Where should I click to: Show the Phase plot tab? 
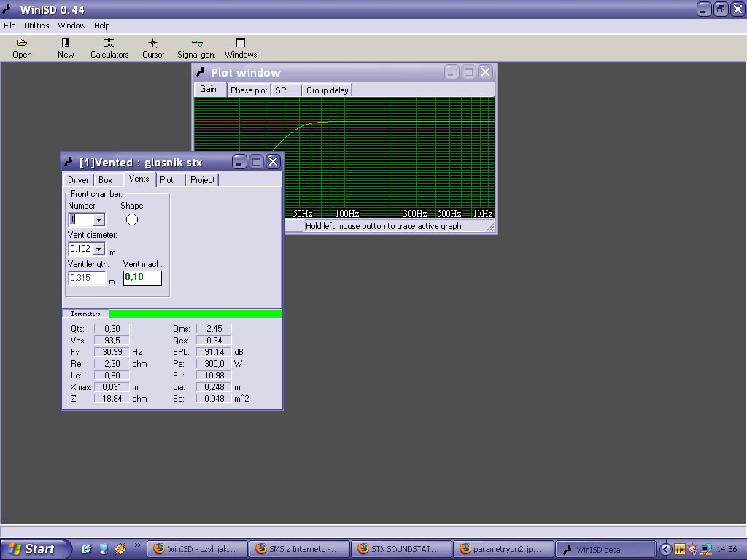pyautogui.click(x=249, y=90)
